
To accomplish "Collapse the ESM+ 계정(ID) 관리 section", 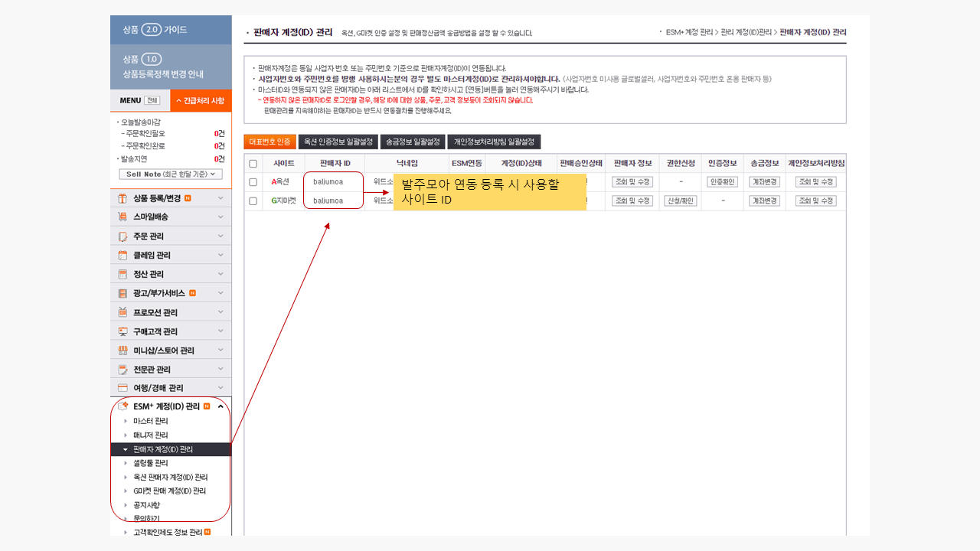I will pyautogui.click(x=220, y=406).
